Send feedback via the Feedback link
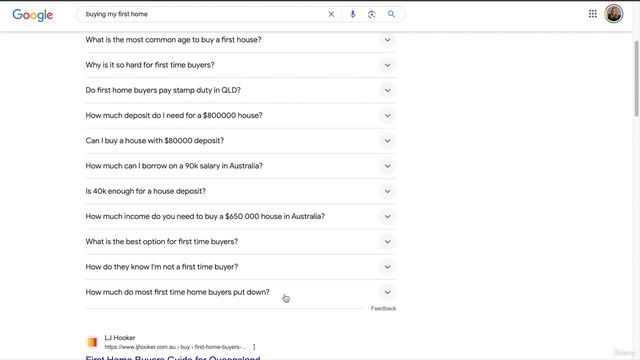The image size is (640, 360). pos(383,309)
